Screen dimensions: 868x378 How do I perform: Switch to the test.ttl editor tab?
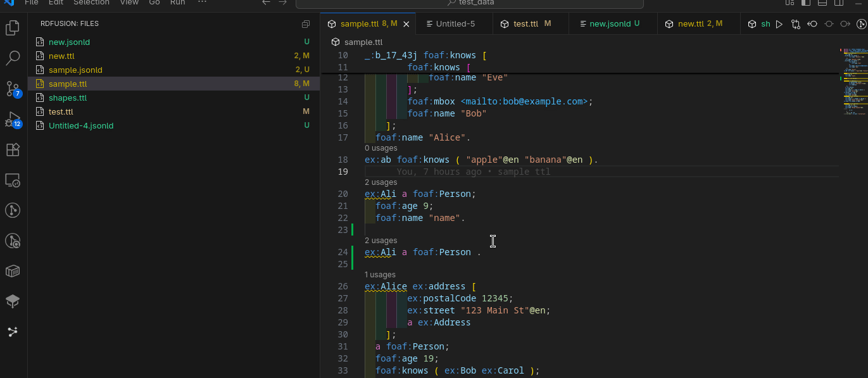point(525,24)
